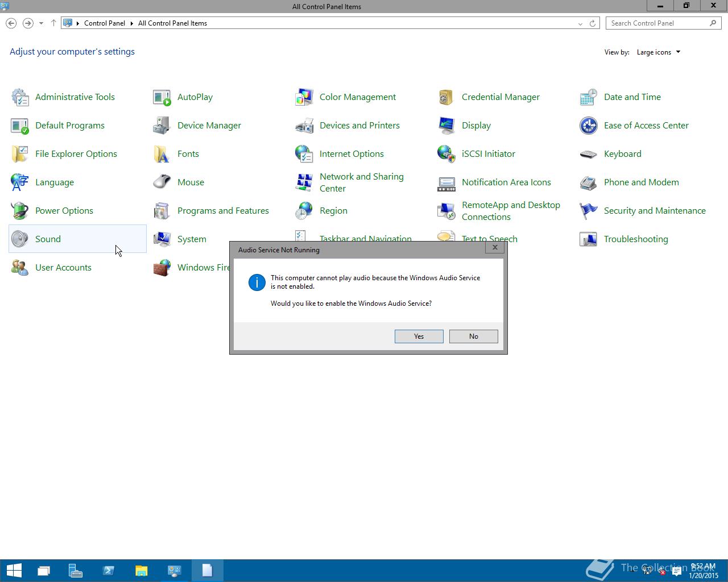This screenshot has width=728, height=582.
Task: Expand the chevron after Control Panel breadcrumb
Action: click(x=131, y=23)
